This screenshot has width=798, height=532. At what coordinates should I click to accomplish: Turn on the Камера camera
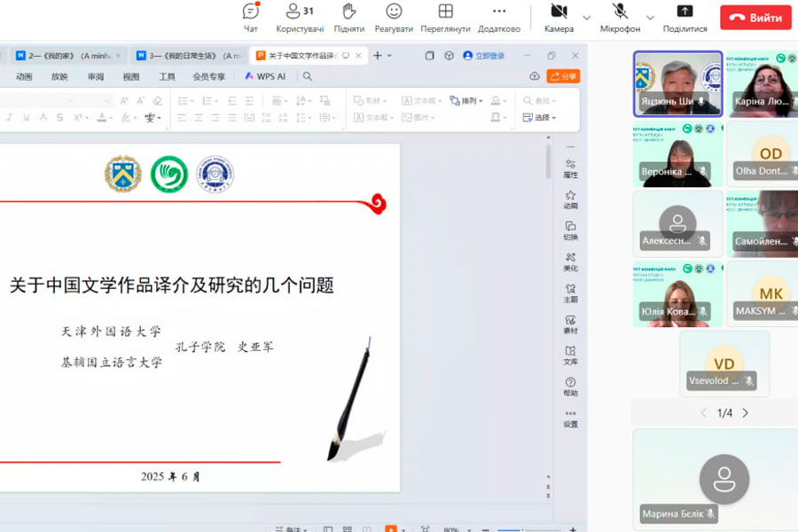[559, 16]
